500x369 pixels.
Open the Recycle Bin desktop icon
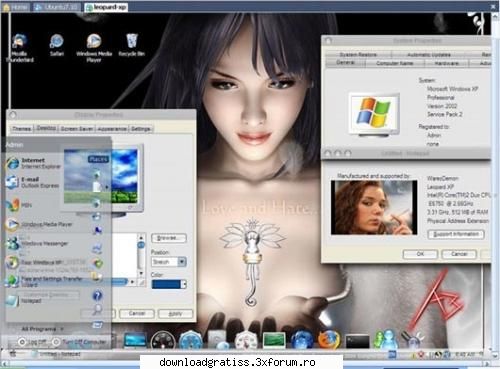coord(132,45)
